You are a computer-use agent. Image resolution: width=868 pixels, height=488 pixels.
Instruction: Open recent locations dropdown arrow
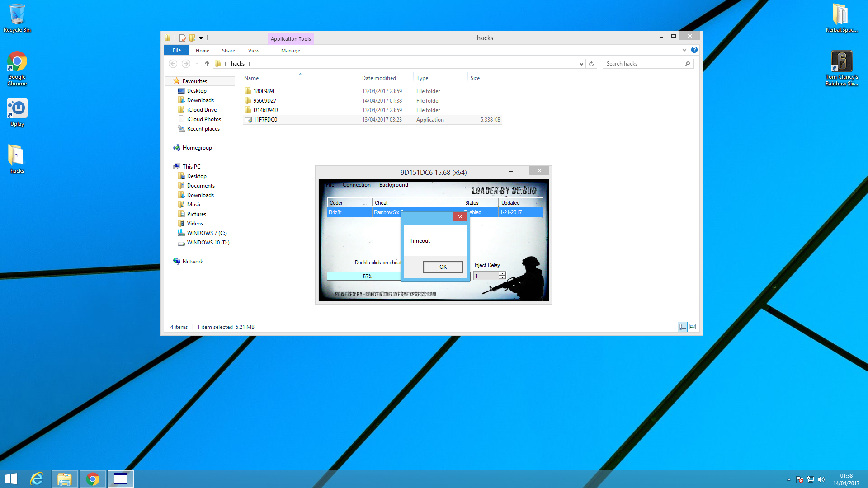(197, 64)
